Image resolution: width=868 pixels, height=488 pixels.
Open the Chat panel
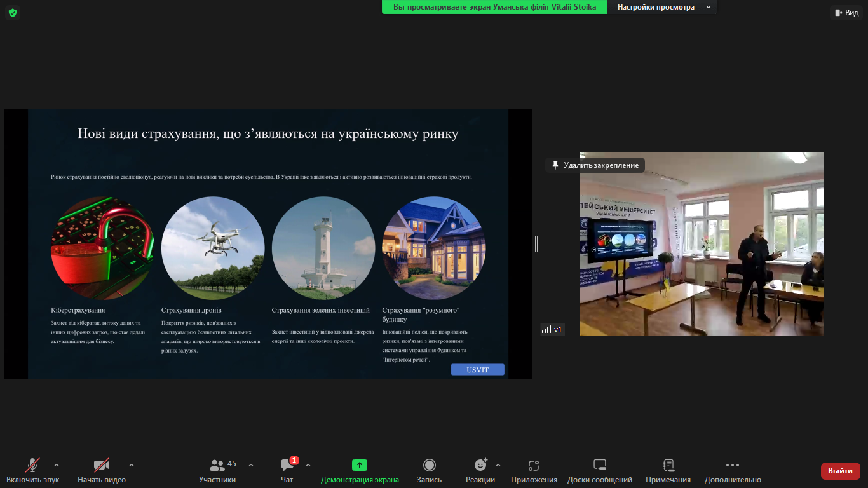287,466
